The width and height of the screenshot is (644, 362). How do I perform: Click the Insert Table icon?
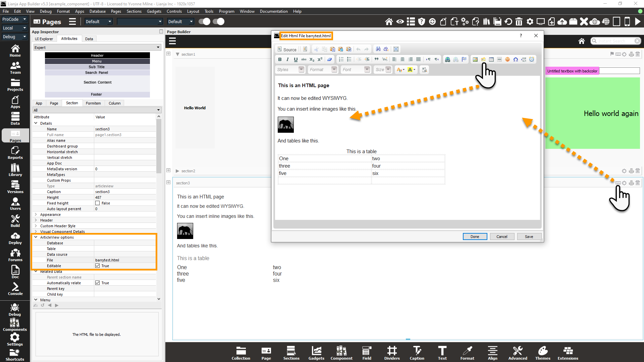pos(491,59)
